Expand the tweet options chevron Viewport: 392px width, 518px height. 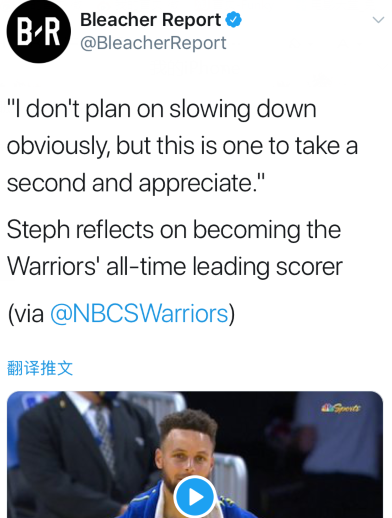pyautogui.click(x=378, y=20)
